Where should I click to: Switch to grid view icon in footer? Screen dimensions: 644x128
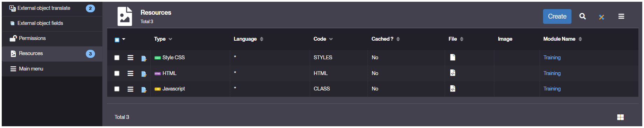[620, 117]
